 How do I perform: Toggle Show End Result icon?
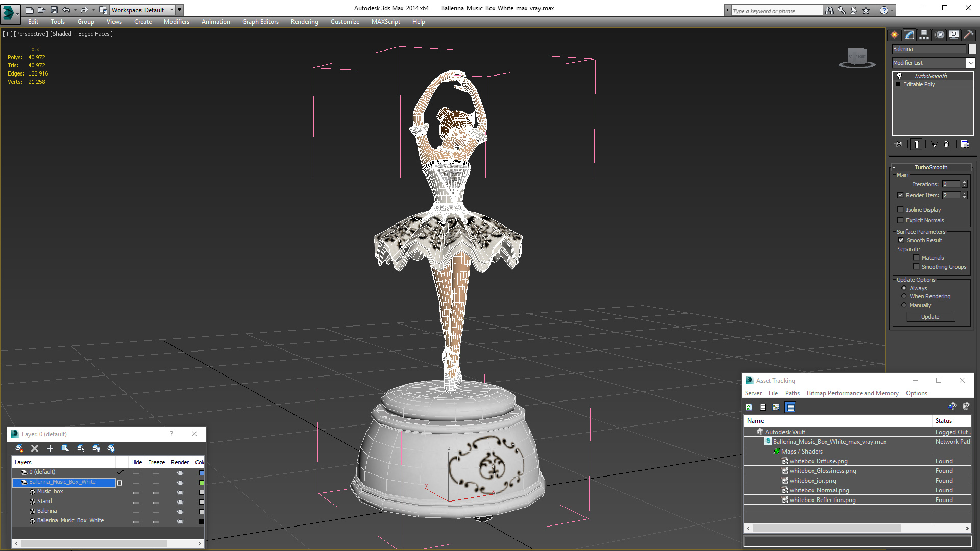(x=917, y=144)
